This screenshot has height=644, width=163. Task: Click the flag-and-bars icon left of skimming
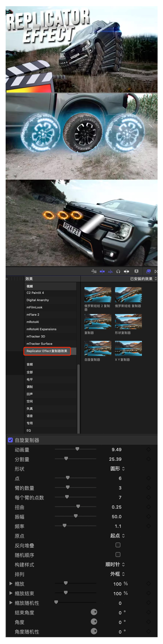[94, 271]
